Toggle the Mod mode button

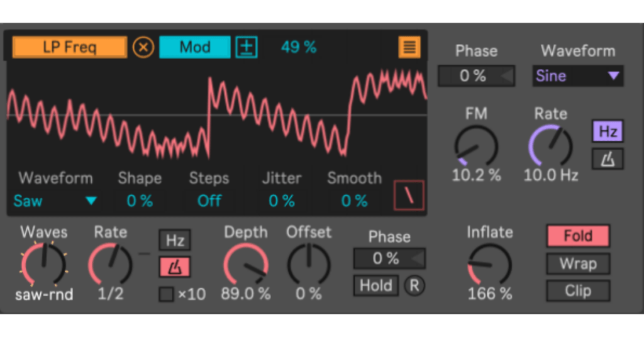coord(195,47)
